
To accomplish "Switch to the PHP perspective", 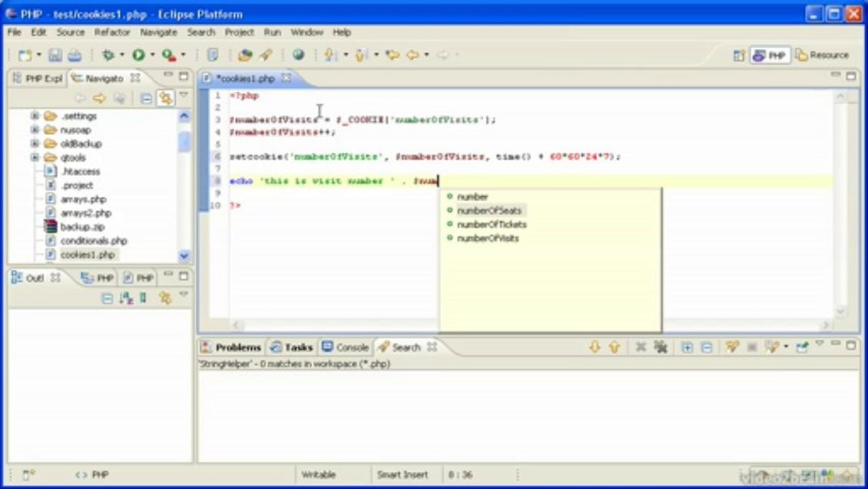I will (770, 56).
